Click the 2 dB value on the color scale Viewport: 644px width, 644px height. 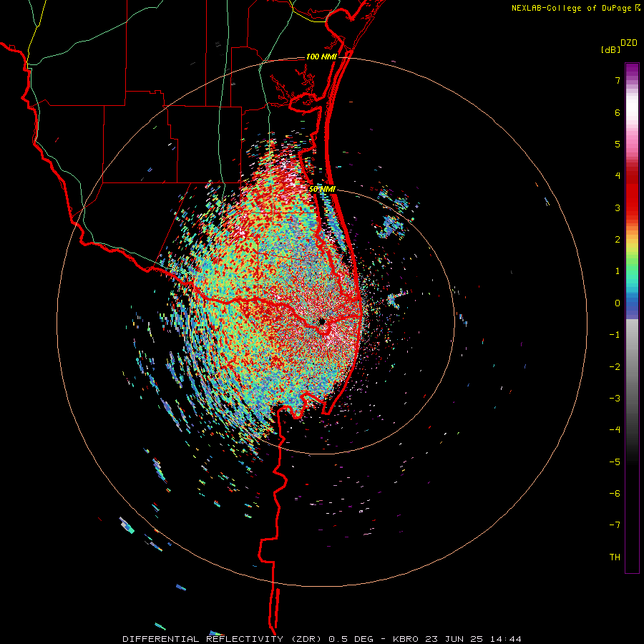coord(618,240)
